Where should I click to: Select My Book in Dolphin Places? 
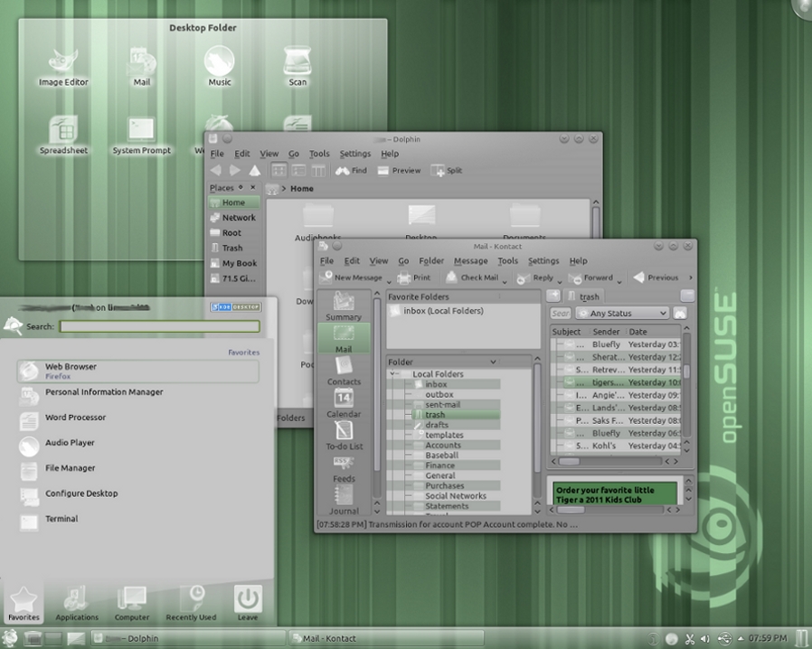coord(233,263)
